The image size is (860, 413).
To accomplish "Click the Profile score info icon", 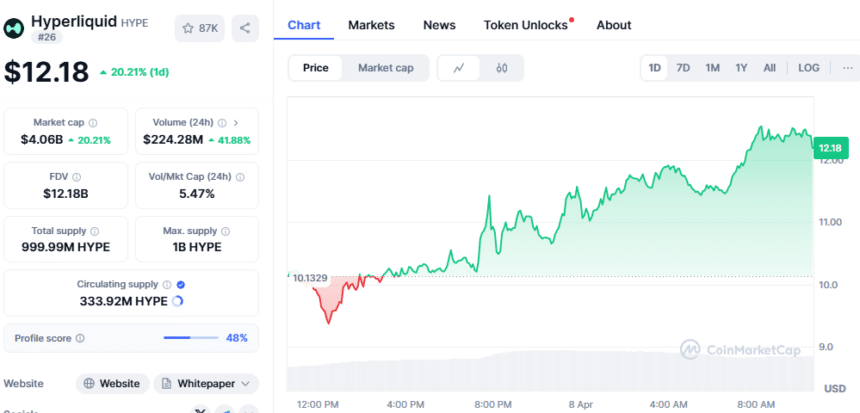I will (80, 338).
